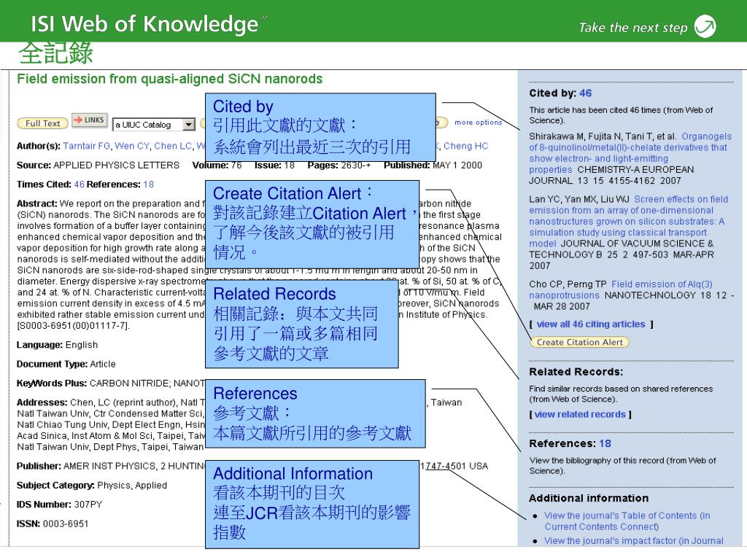Open author Tarntair FG link
This screenshot has height=560, width=747.
point(86,146)
